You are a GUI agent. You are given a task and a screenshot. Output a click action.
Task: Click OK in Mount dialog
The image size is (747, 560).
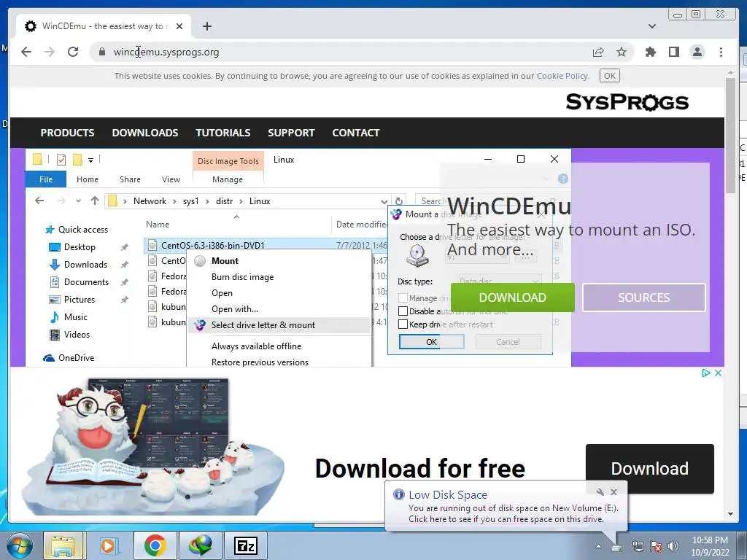tap(432, 342)
